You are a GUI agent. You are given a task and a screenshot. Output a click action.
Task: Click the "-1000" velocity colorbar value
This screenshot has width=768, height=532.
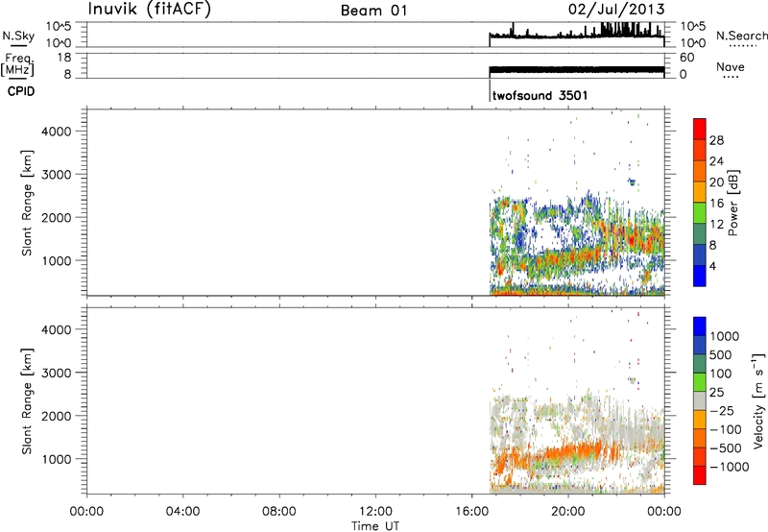(x=729, y=467)
